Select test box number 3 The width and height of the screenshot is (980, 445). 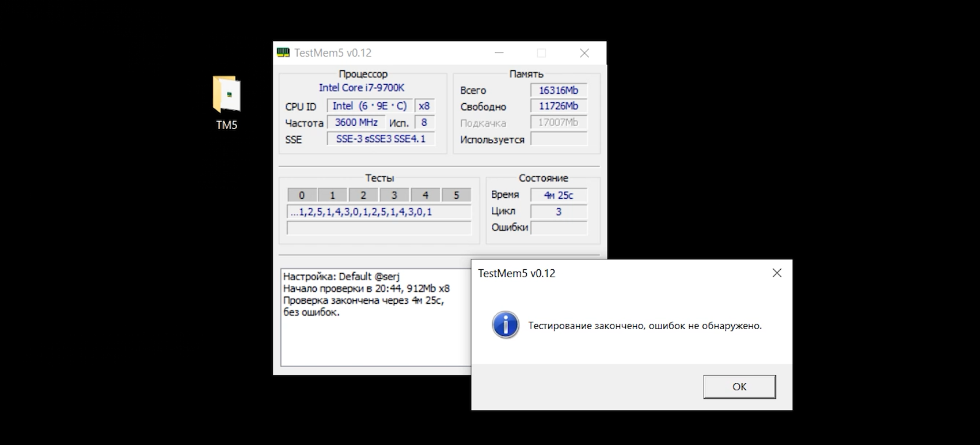(x=394, y=195)
